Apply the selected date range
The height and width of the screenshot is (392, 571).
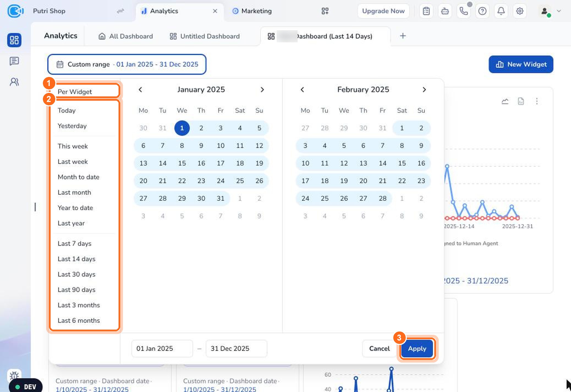417,349
